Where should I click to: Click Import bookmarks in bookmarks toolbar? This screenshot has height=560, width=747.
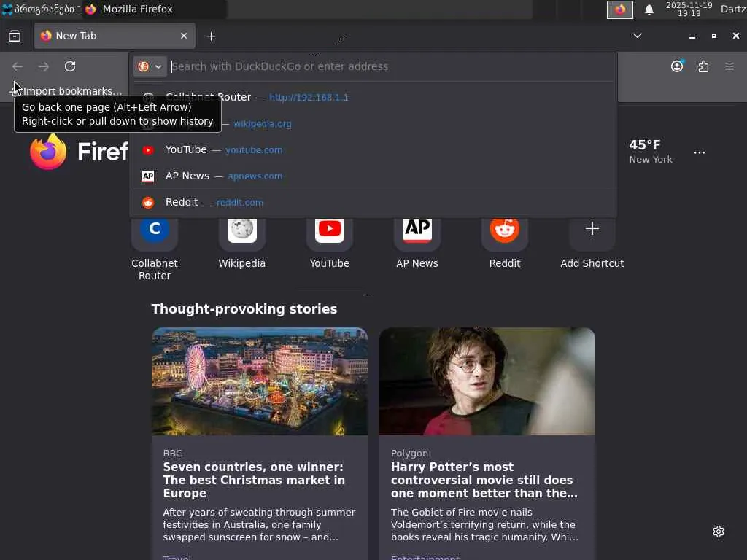[66, 91]
